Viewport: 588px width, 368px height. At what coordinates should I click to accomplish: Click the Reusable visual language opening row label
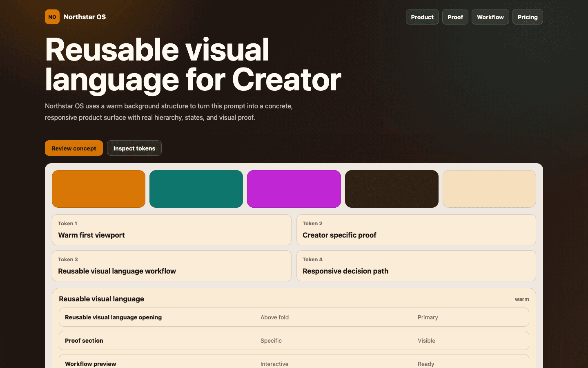(x=113, y=317)
